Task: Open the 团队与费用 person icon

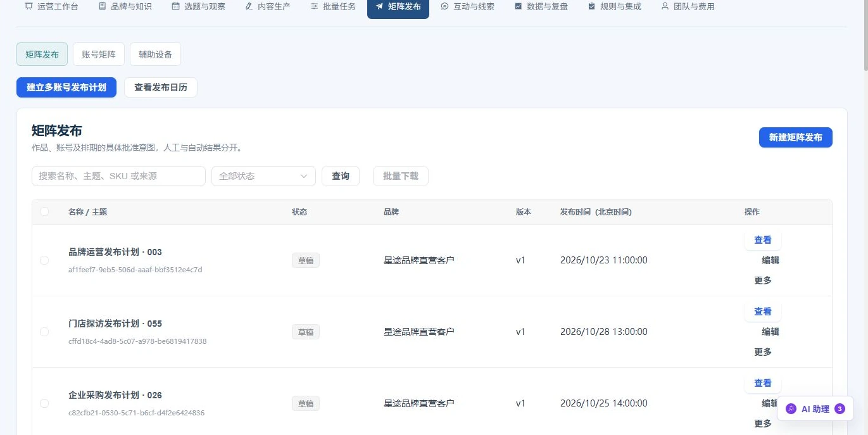Action: click(x=665, y=6)
